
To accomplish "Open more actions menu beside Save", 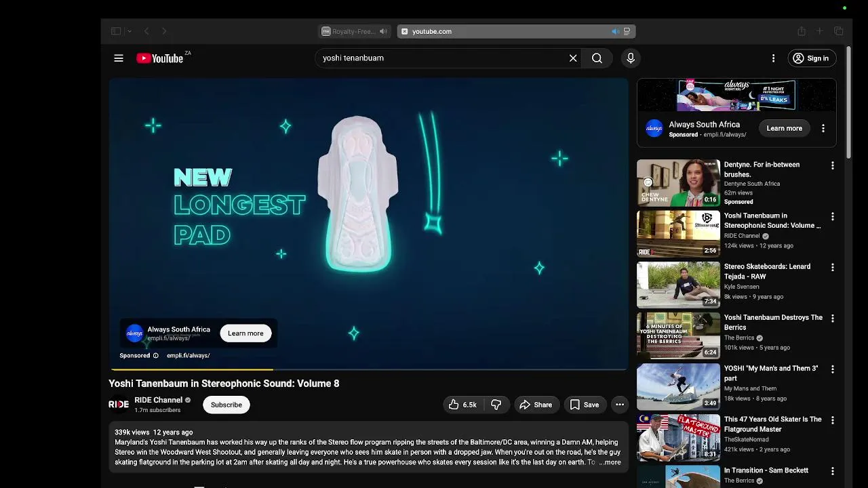I will [x=620, y=405].
